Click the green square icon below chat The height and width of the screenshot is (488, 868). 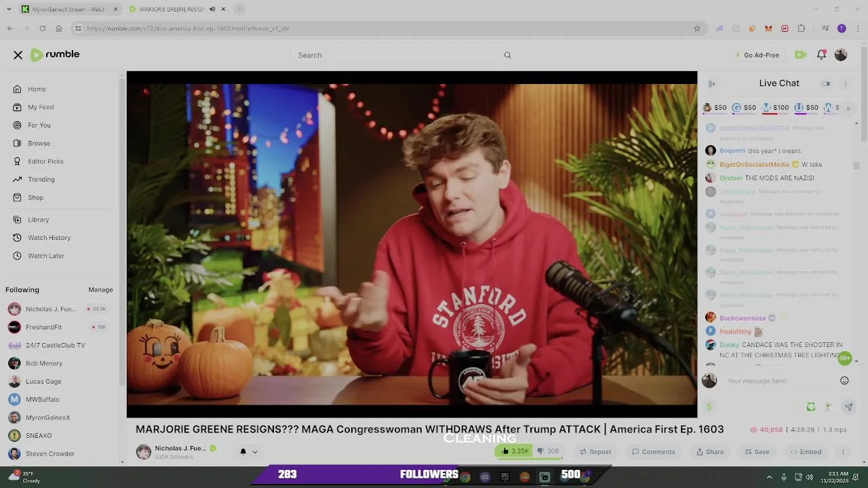[x=811, y=407]
